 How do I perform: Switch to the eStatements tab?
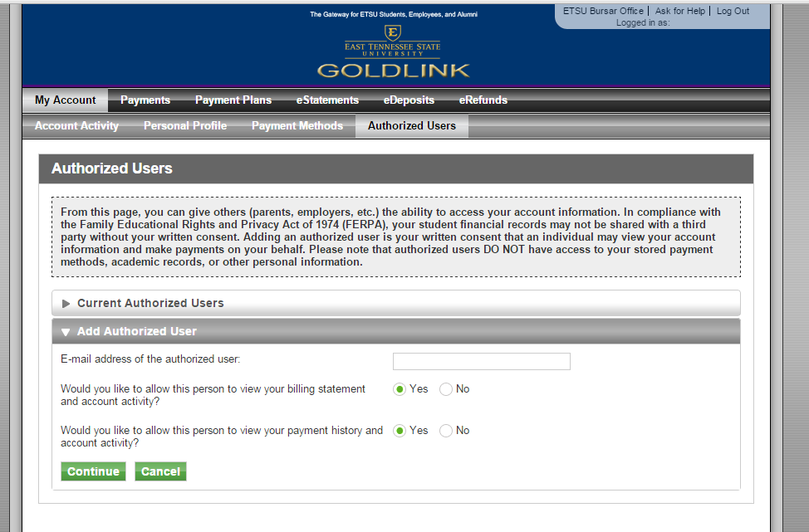327,100
